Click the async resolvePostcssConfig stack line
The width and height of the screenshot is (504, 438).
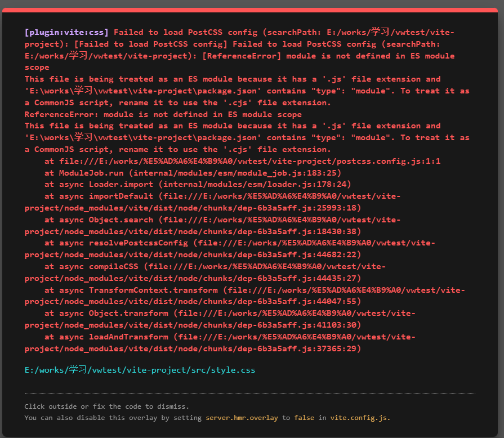[x=230, y=249]
